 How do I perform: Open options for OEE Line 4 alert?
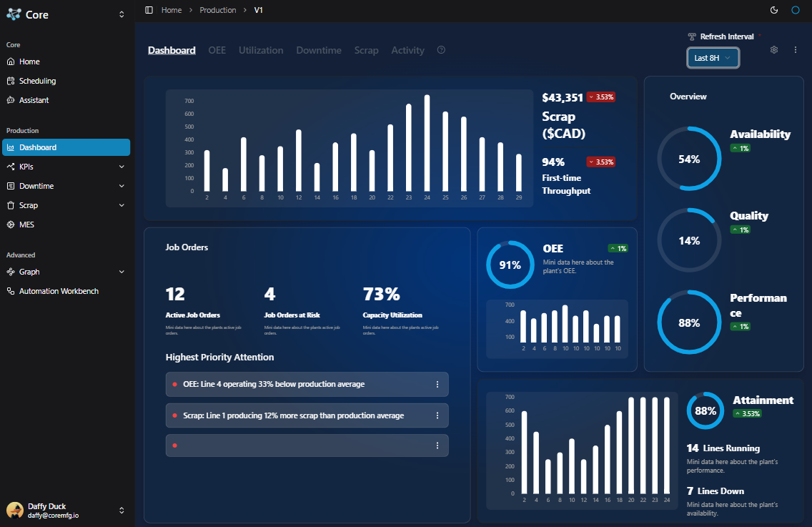pos(437,385)
